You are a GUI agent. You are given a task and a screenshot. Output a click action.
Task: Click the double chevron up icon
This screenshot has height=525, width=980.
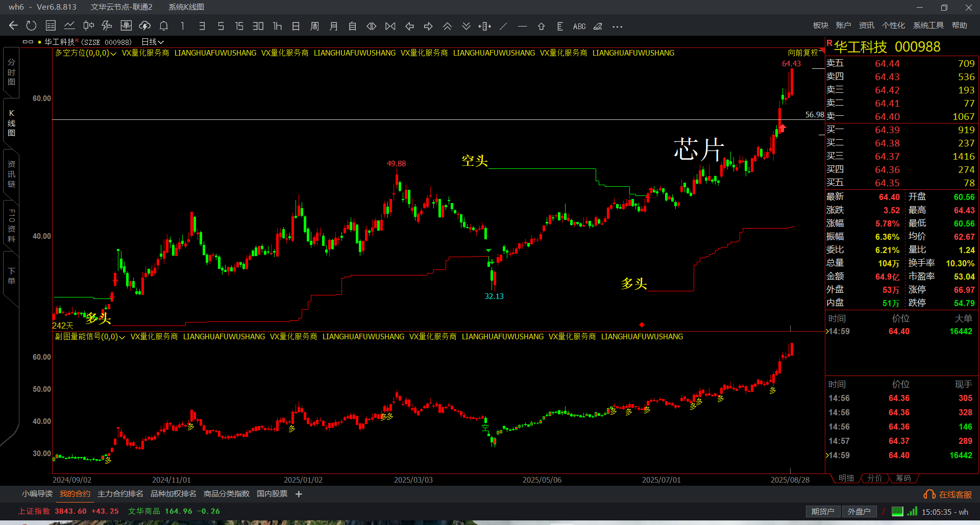pos(447,26)
